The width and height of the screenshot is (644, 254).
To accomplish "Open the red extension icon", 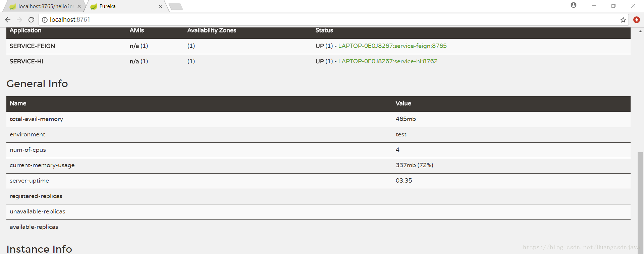I will point(636,20).
